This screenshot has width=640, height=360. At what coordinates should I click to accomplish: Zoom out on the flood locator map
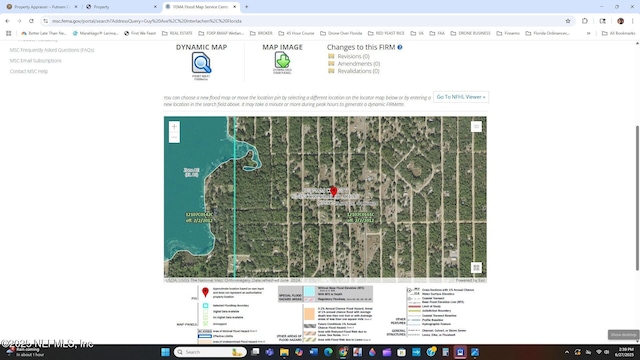coord(174,137)
